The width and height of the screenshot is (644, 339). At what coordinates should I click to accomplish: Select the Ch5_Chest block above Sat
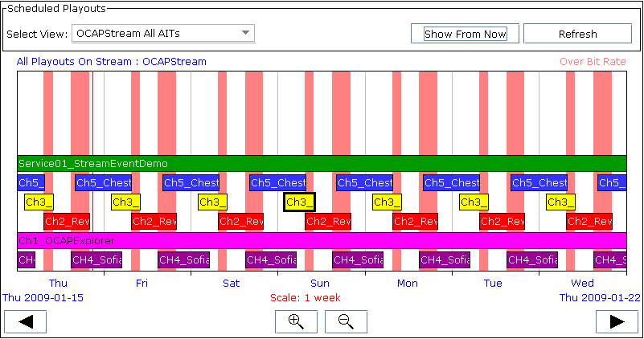click(191, 182)
